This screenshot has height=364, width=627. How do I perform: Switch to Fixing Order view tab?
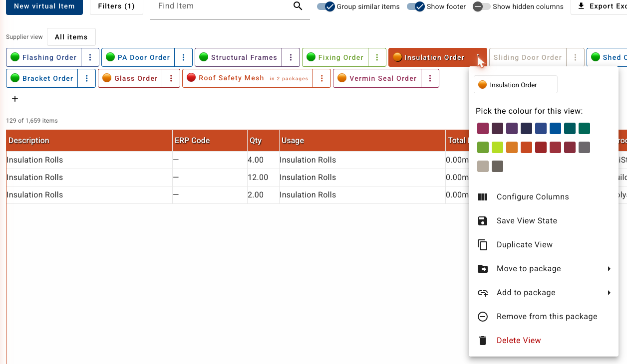pyautogui.click(x=335, y=57)
